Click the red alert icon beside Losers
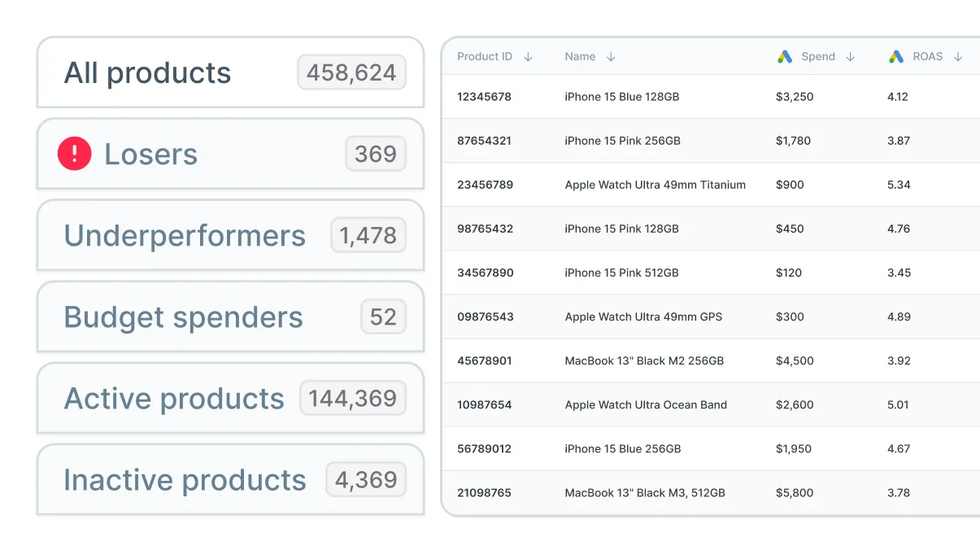The width and height of the screenshot is (980, 550). (74, 154)
